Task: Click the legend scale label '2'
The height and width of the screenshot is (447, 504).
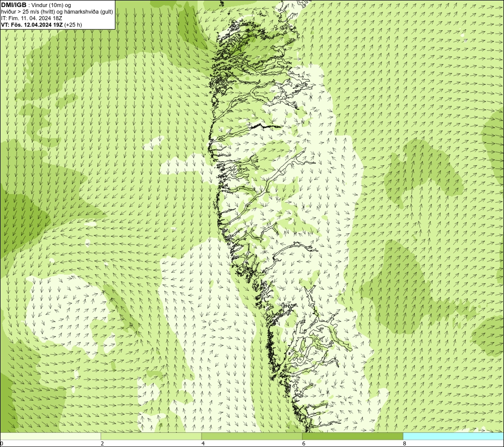Action: click(102, 443)
